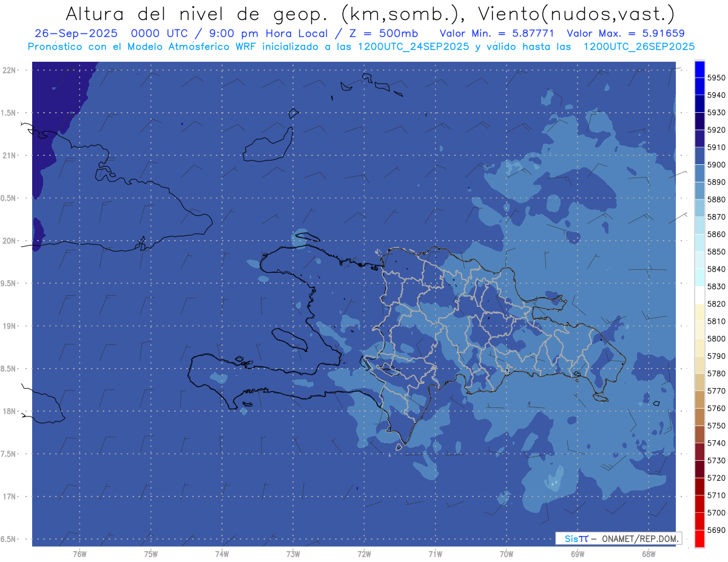
Task: Click the red swatch below 5690
Action: tap(699, 539)
